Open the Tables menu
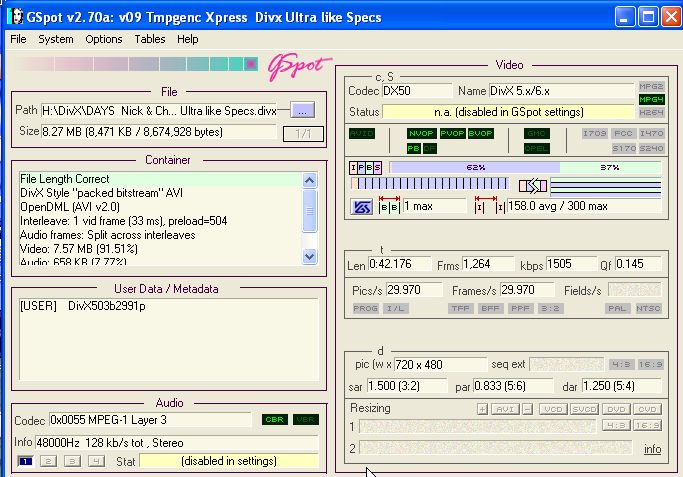 tap(150, 39)
